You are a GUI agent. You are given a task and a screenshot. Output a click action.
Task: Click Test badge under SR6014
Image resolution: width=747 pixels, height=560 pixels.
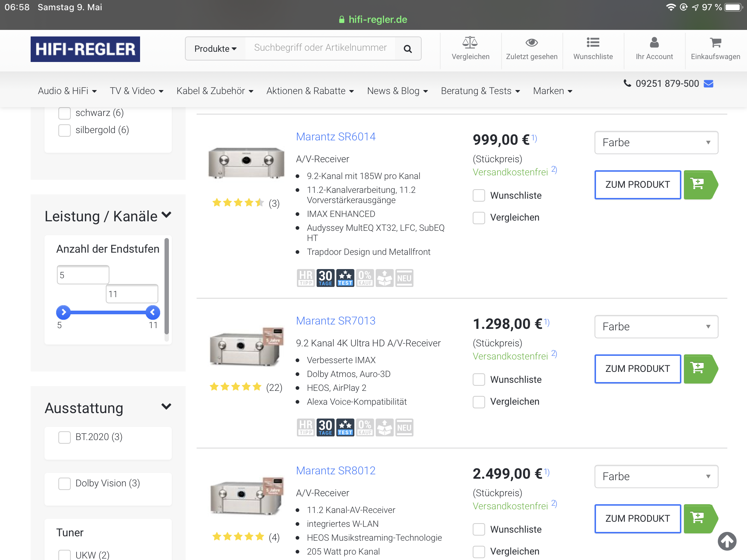345,278
